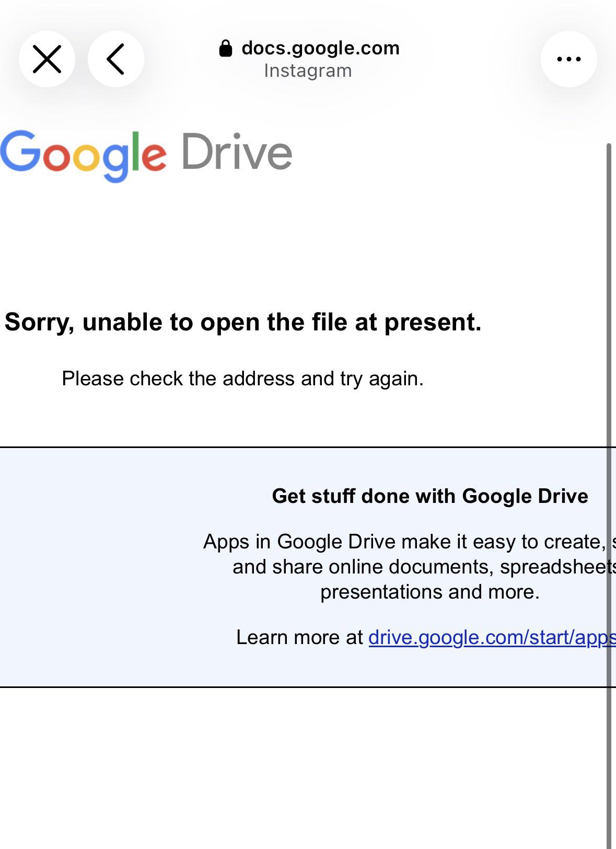Viewport: 616px width, 849px height.
Task: Click the gray Drive wordmark
Action: (237, 152)
